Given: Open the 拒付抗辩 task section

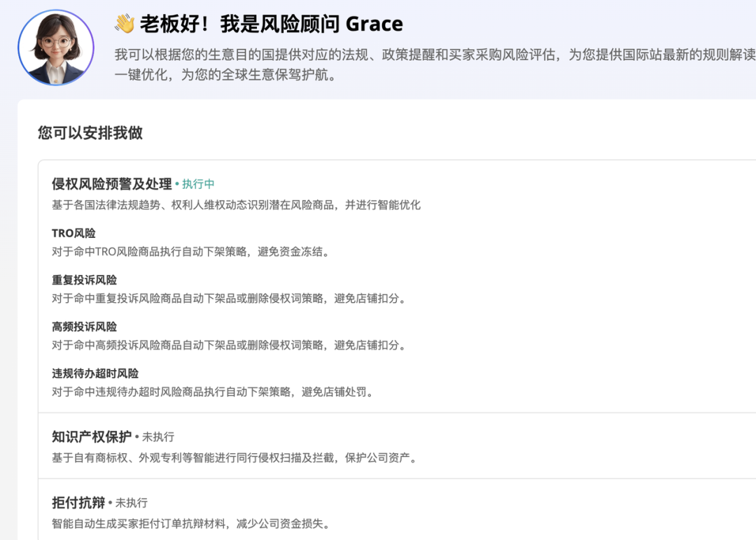Looking at the screenshot, I should pyautogui.click(x=78, y=502).
